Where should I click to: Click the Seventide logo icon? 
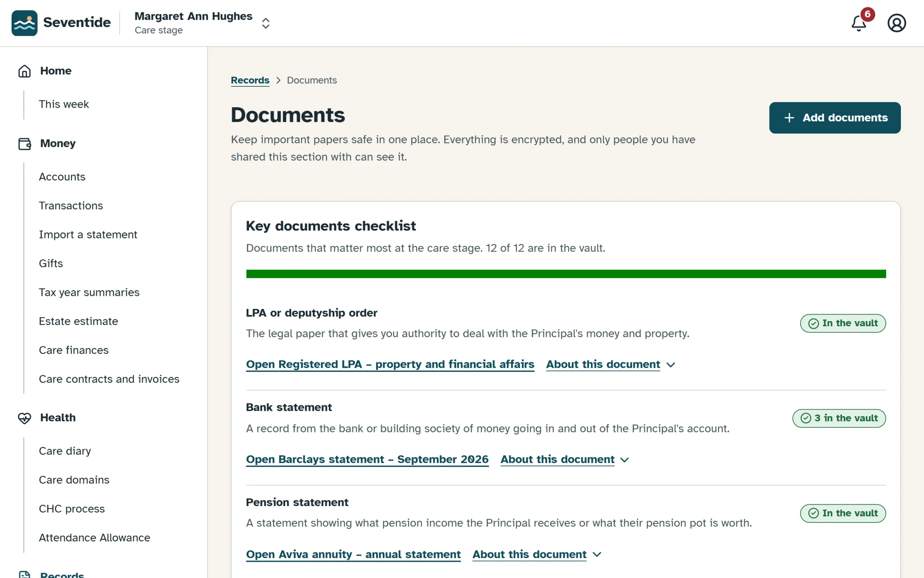[25, 23]
